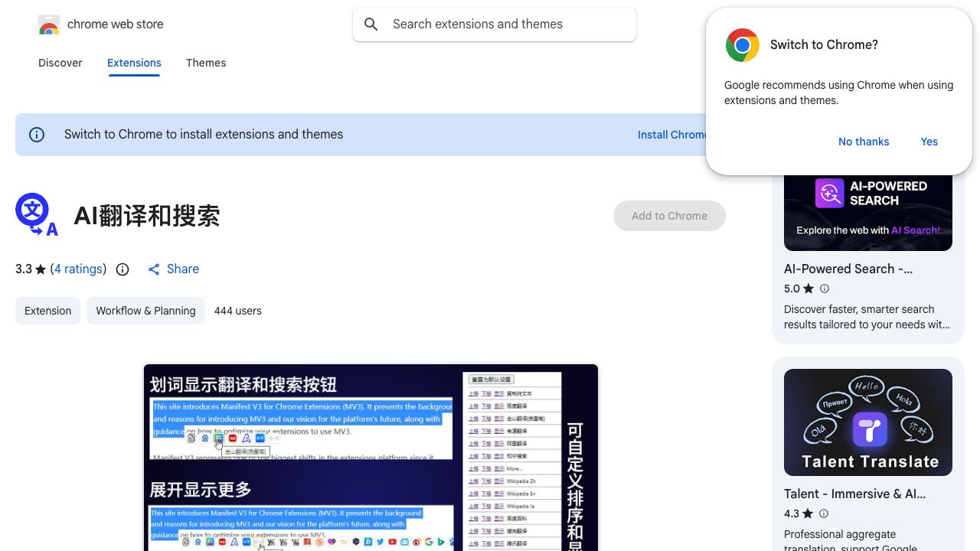Open the Discover tab
This screenshot has width=980, height=551.
(60, 63)
